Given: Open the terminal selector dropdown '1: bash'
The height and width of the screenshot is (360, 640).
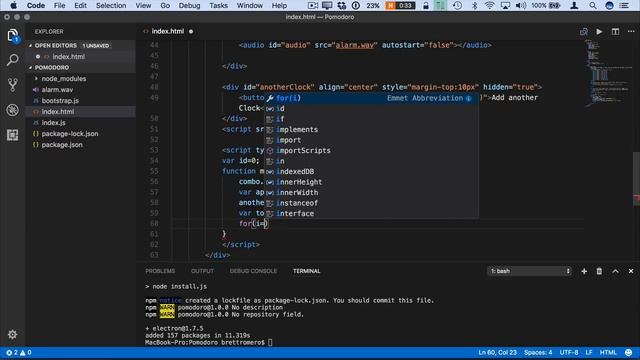Looking at the screenshot, I should [529, 271].
